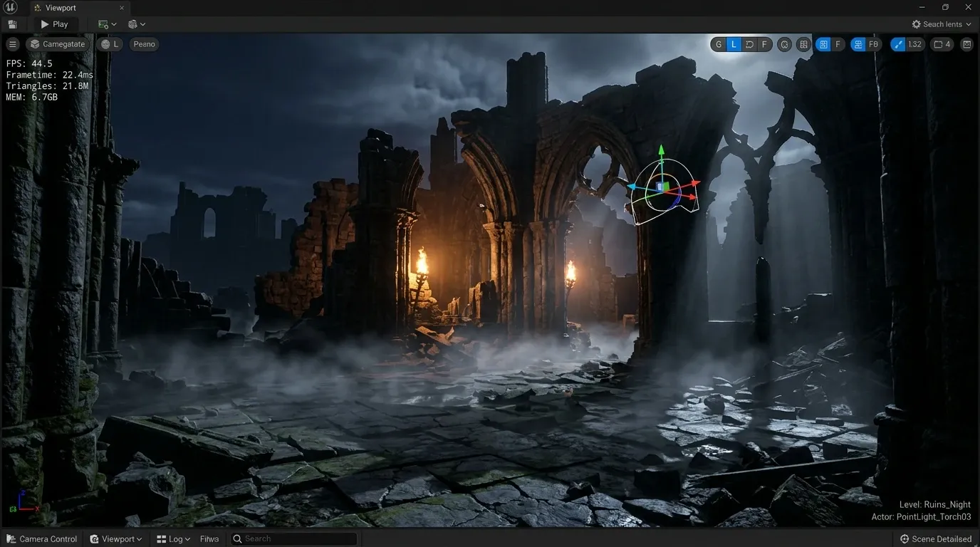Open the Log menu in bottom bar
This screenshot has height=547, width=980.
174,539
